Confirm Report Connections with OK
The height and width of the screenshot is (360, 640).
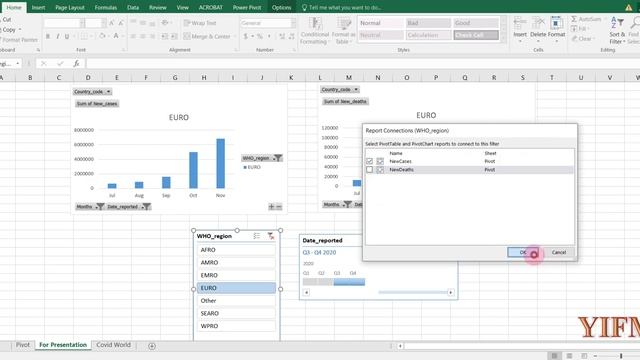coord(523,252)
